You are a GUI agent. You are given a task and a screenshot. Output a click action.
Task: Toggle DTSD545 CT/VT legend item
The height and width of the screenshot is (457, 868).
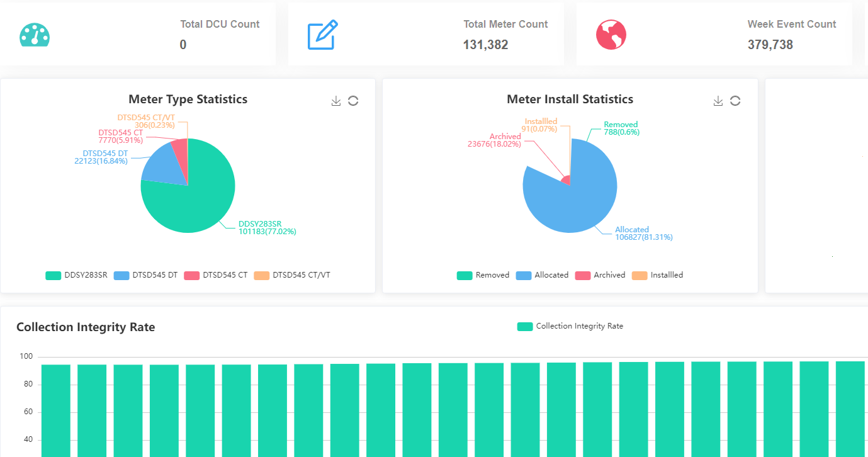[x=292, y=275]
